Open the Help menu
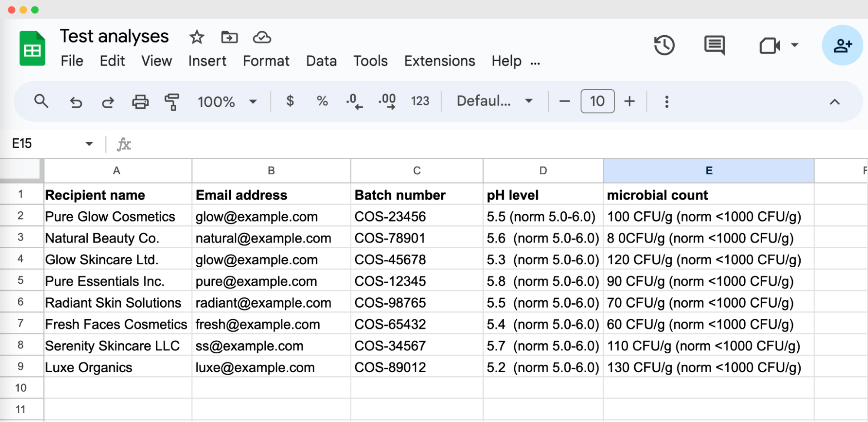Screen dimensions: 868x422 click(x=506, y=61)
